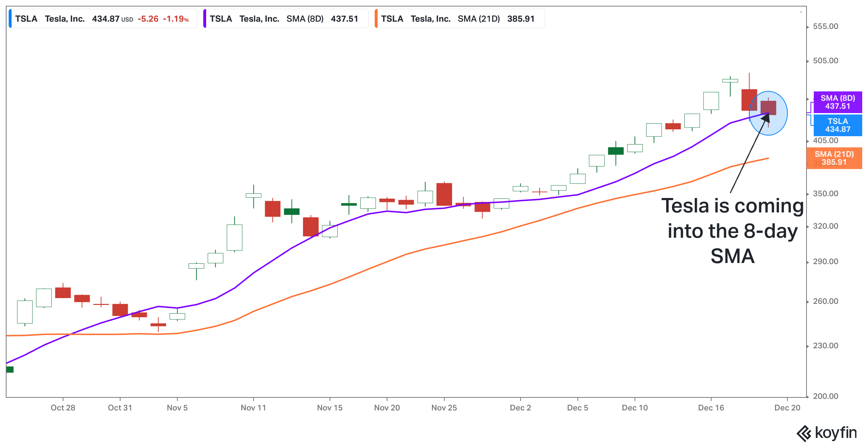This screenshot has width=868, height=448.
Task: Select the SMA (8D) legend chip at top
Action: [286, 19]
